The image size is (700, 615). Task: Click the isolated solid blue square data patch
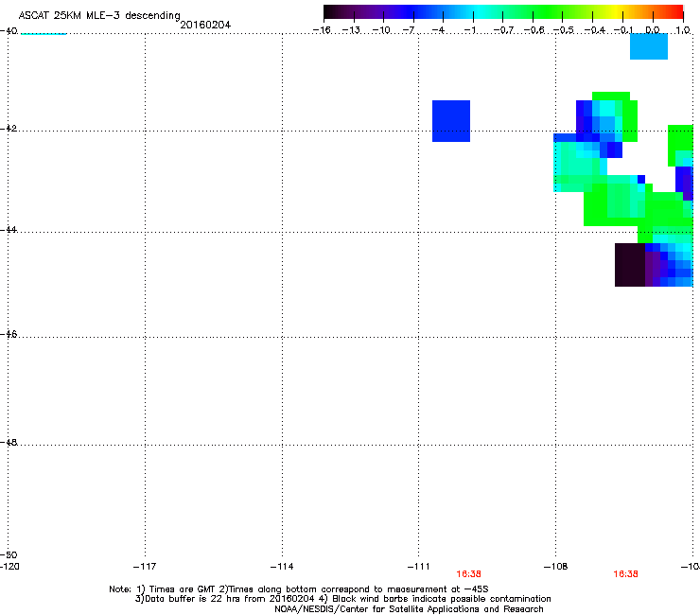pos(451,121)
